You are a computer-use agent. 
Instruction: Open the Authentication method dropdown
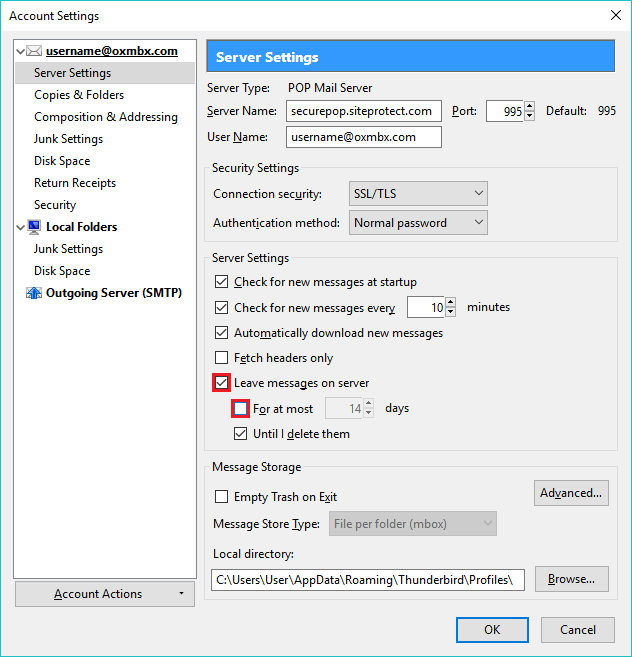pyautogui.click(x=418, y=223)
